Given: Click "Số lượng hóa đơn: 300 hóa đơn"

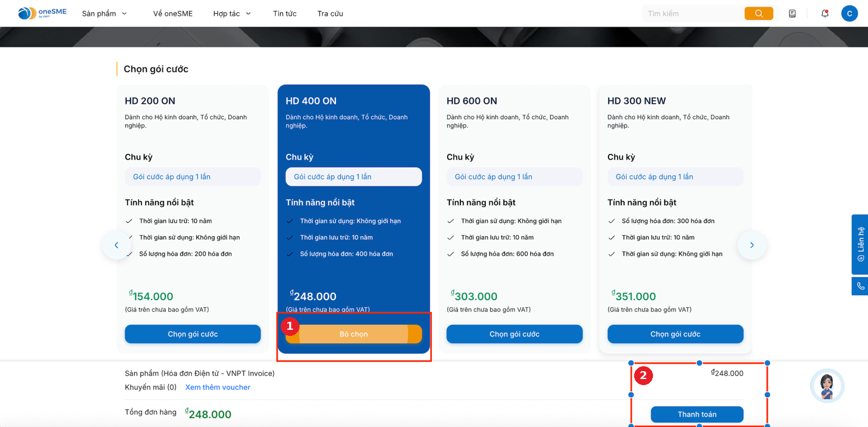Looking at the screenshot, I should click(668, 221).
